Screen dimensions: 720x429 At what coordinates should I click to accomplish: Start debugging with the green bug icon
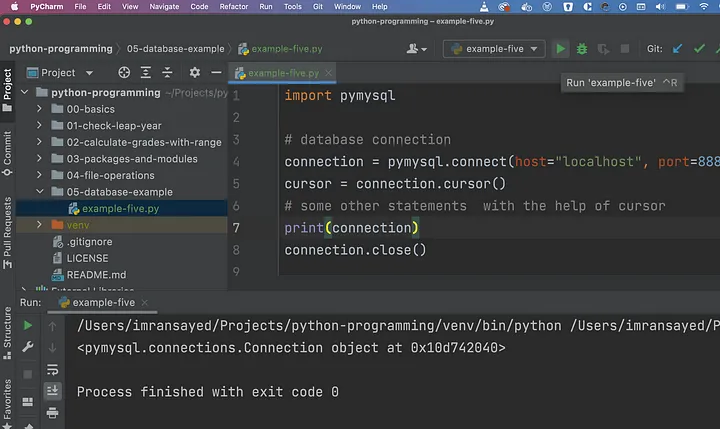[582, 49]
